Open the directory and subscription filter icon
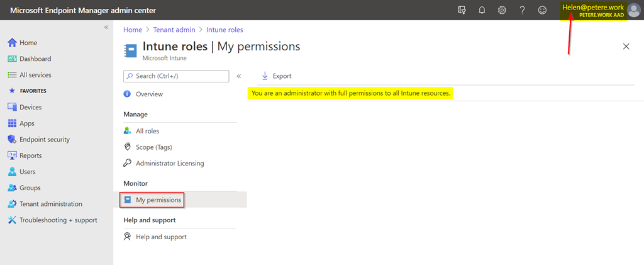Viewport: 644px width, 265px height. tap(462, 10)
